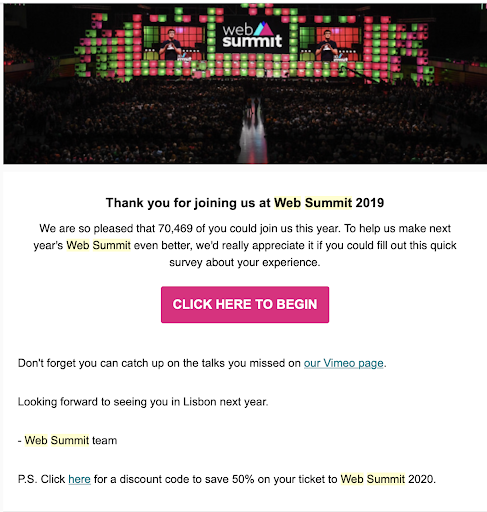Click the "Don't forget you can catch up" sentence
487x512 pixels.
[202, 363]
